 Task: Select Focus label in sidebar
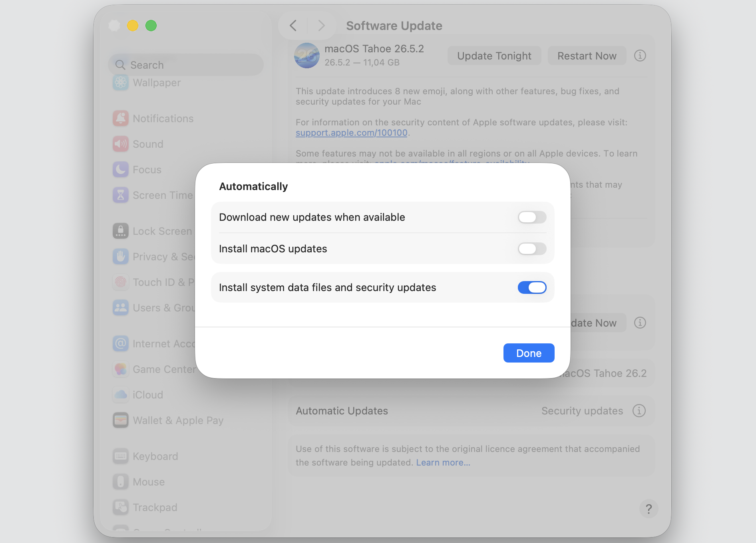(147, 170)
